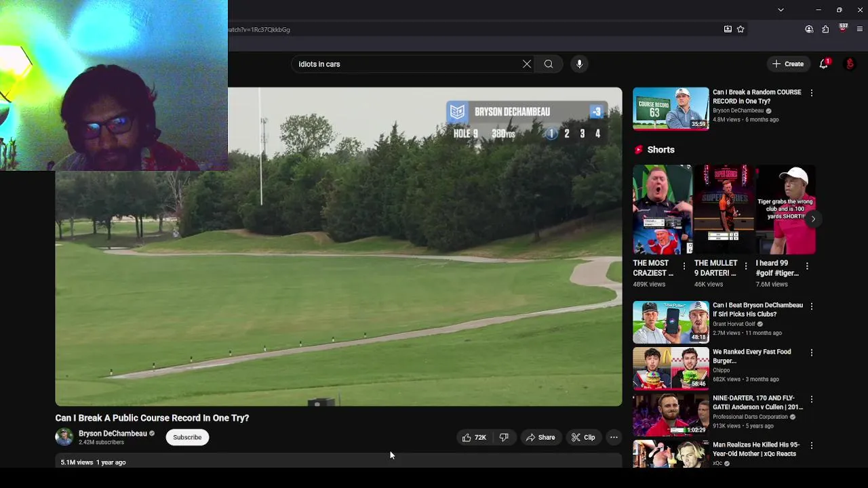
Task: Click the install/save page icon in address bar
Action: coord(728,29)
